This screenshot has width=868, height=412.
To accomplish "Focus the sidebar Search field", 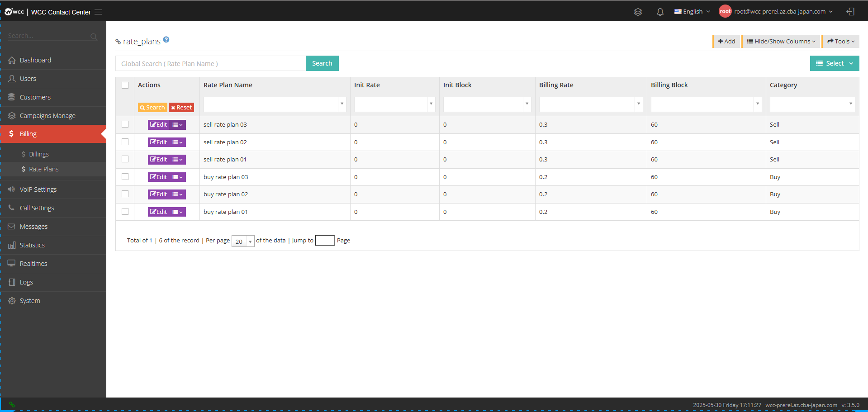I will [x=49, y=36].
